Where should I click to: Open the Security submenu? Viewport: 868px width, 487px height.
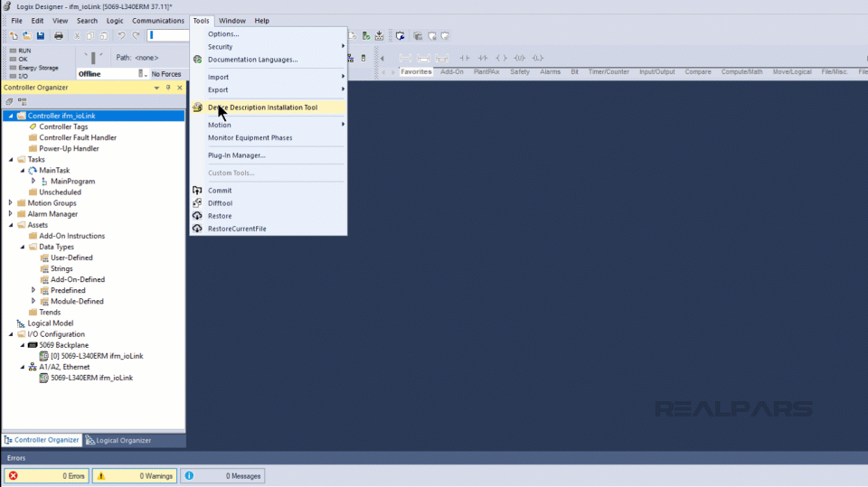click(269, 46)
